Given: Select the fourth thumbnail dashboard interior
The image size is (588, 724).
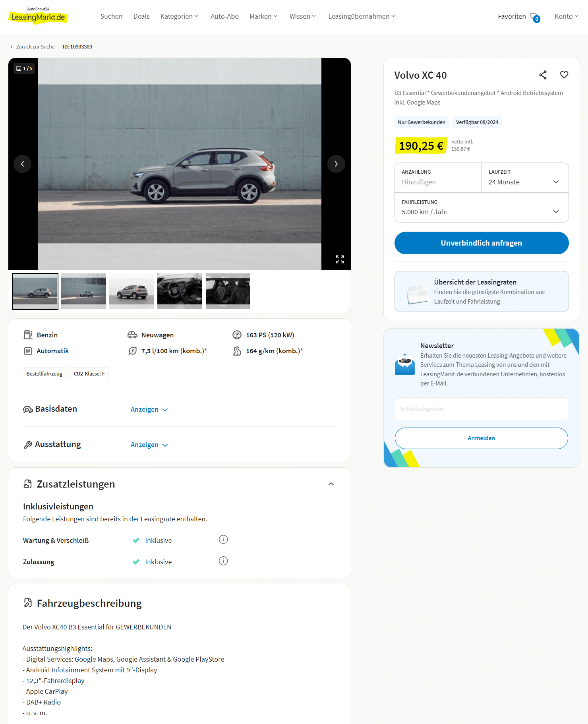Looking at the screenshot, I should click(x=180, y=291).
